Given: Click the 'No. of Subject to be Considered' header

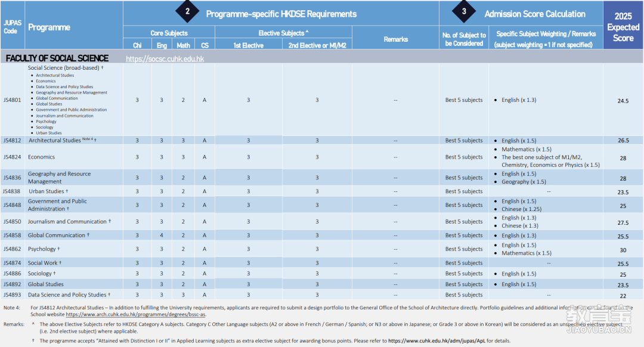Looking at the screenshot, I should pyautogui.click(x=464, y=39).
